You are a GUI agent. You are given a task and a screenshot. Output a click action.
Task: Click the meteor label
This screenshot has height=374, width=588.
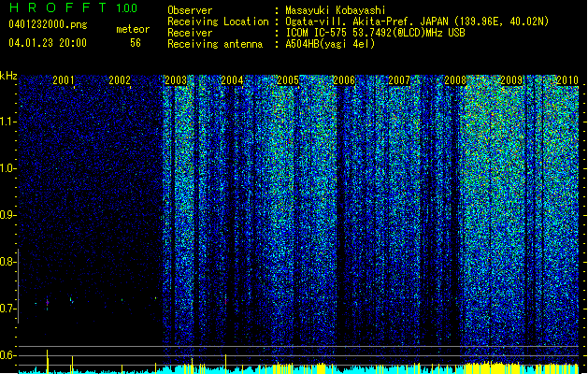point(133,29)
